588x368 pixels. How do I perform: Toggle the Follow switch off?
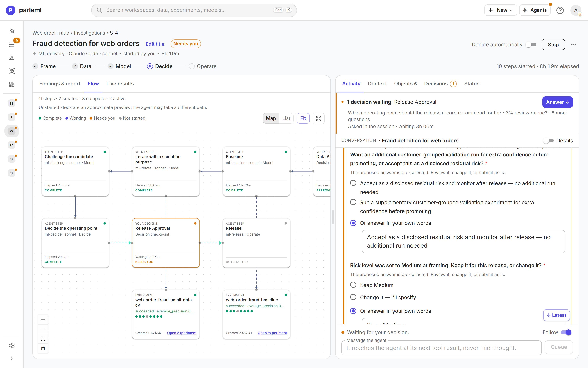[x=566, y=332]
